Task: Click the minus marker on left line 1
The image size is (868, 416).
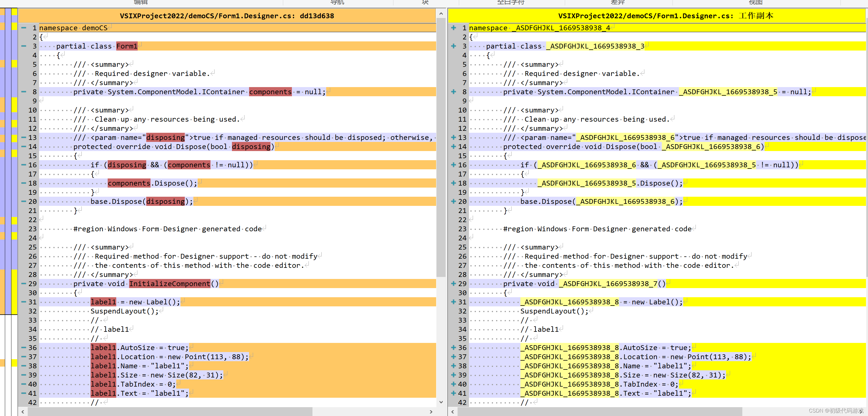Action: (x=24, y=28)
